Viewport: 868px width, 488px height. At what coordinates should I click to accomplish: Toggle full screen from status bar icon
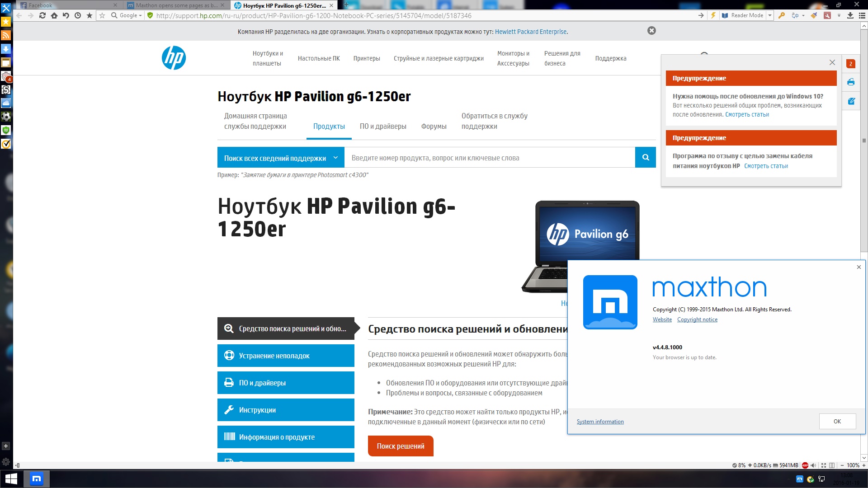click(x=824, y=465)
